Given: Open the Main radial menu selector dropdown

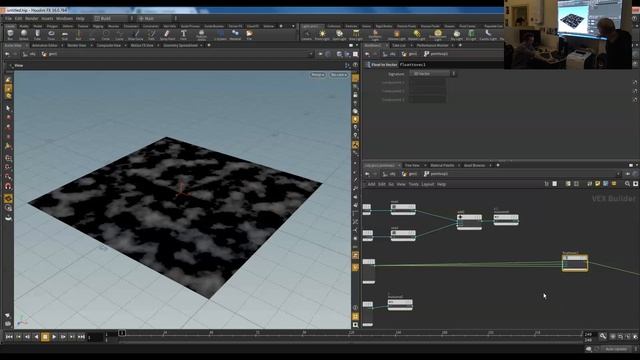Looking at the screenshot, I should pos(157,18).
